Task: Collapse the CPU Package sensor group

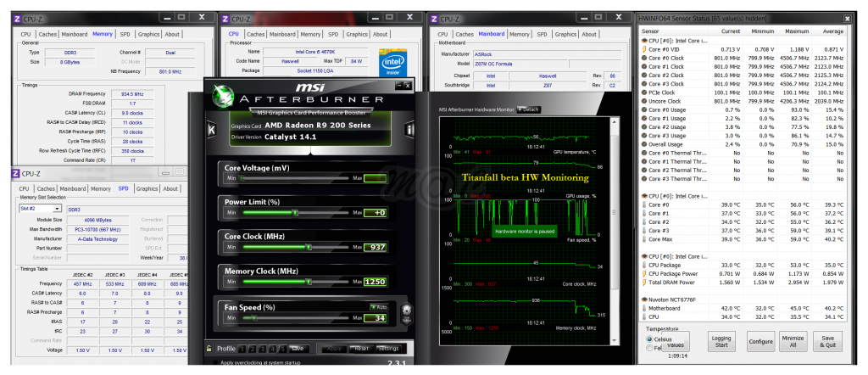Action: tap(643, 256)
